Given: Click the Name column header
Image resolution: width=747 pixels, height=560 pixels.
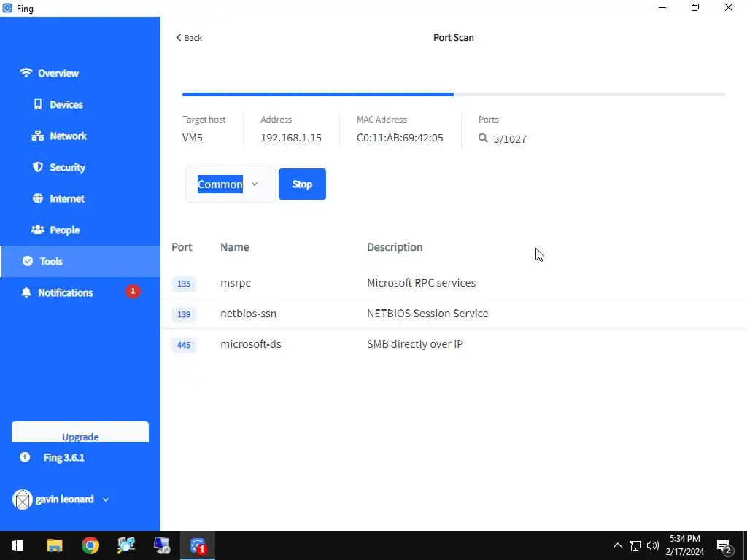Looking at the screenshot, I should click(x=234, y=247).
